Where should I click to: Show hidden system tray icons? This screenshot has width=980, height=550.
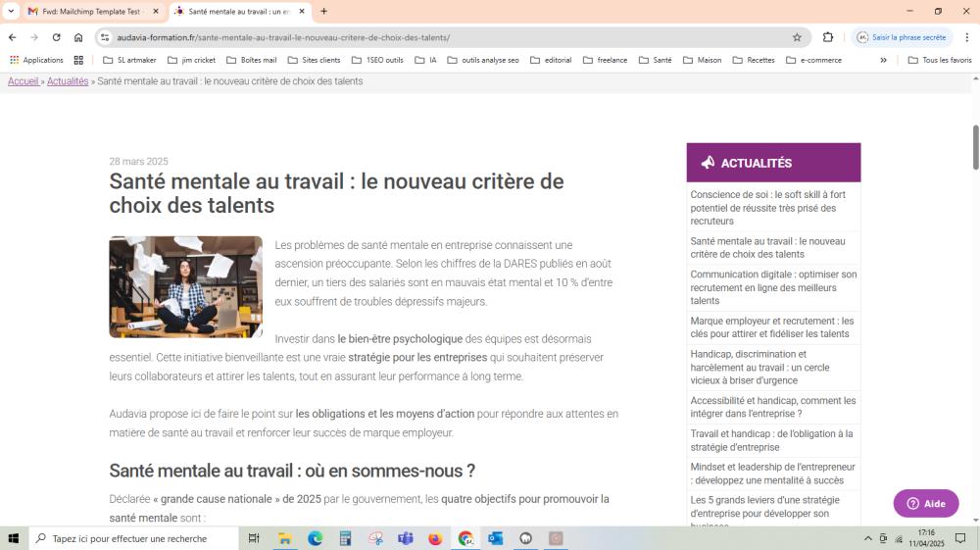pyautogui.click(x=867, y=538)
